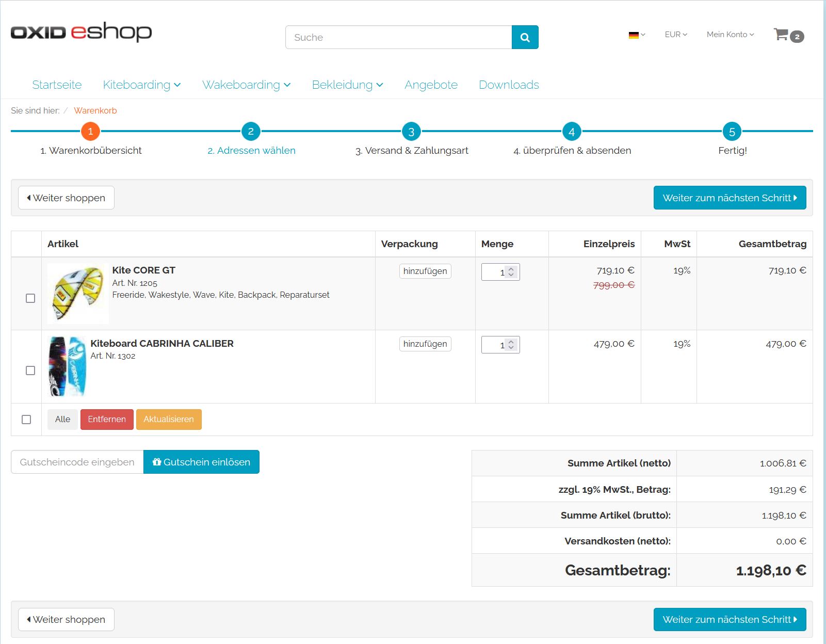Screen dimensions: 826x644
Task: Select the Kiteboard CABRINHA CALIBER checkbox
Action: [30, 371]
